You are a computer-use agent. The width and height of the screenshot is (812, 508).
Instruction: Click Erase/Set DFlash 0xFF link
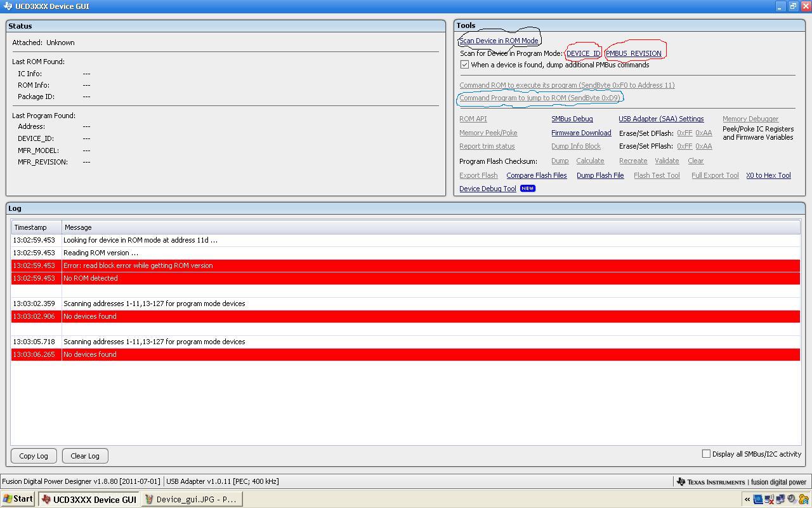684,133
